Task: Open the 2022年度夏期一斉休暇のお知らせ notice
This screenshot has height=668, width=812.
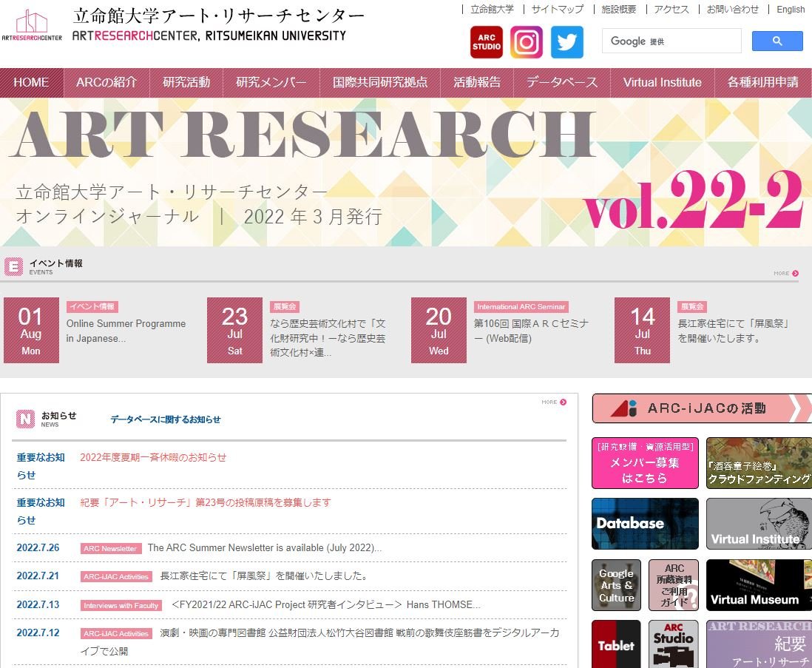Action: coord(153,457)
